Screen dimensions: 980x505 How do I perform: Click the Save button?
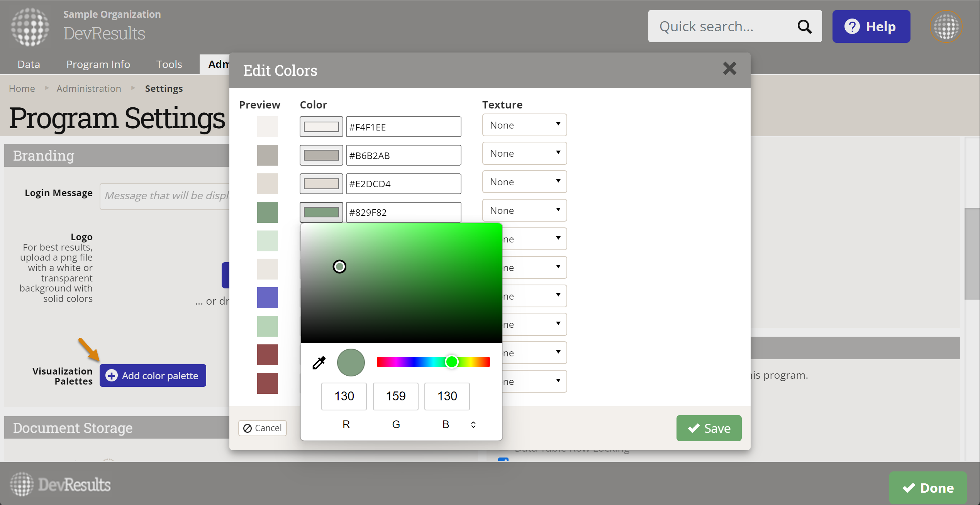pyautogui.click(x=709, y=428)
